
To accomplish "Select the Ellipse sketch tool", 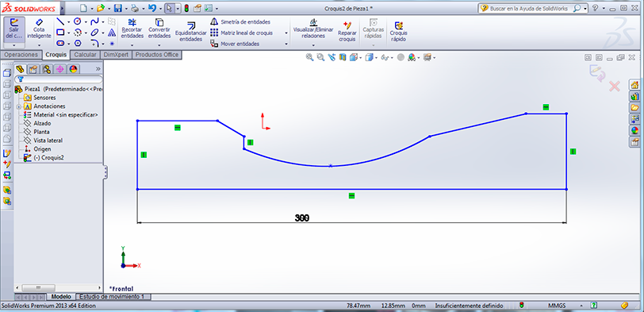I will pyautogui.click(x=94, y=33).
